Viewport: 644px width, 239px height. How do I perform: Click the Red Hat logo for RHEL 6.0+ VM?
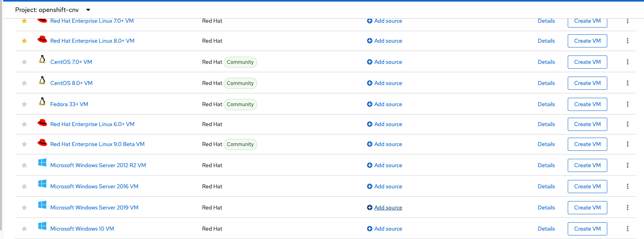(x=42, y=122)
